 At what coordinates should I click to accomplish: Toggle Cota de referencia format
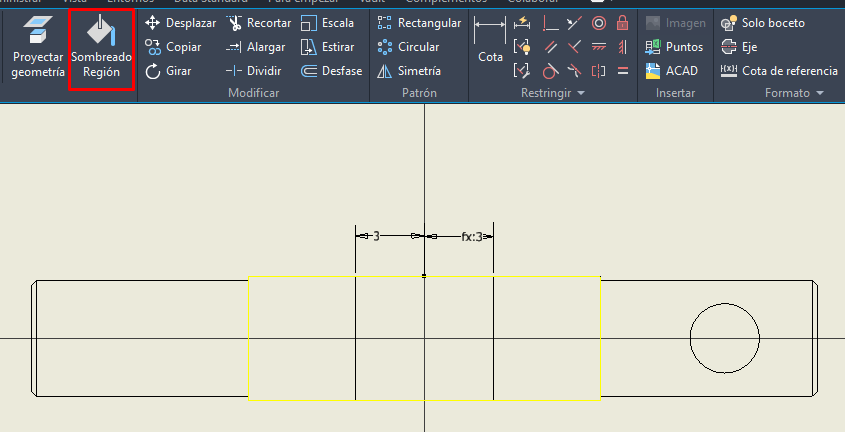[x=779, y=71]
